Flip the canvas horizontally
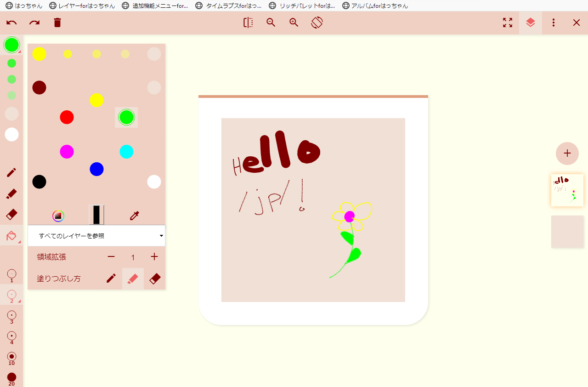Viewport: 588px width, 387px height. point(248,23)
